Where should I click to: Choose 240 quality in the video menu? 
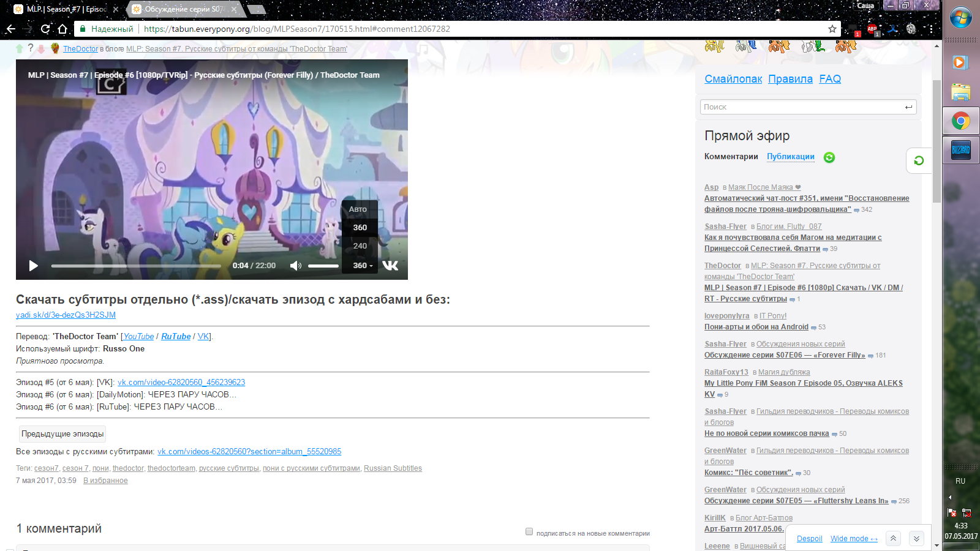360,246
